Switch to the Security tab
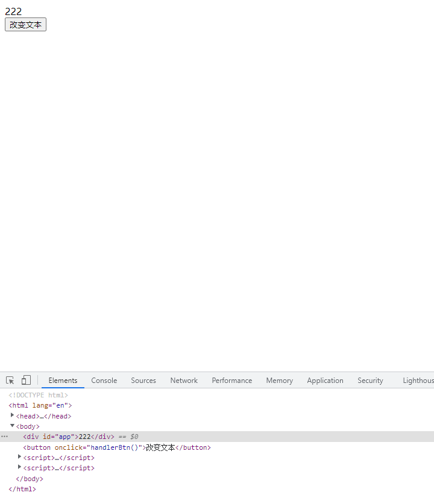434x504 pixels. [370, 380]
